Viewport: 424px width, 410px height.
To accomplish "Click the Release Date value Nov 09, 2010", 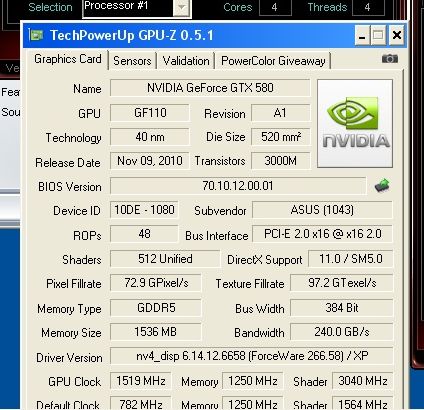I will click(150, 161).
